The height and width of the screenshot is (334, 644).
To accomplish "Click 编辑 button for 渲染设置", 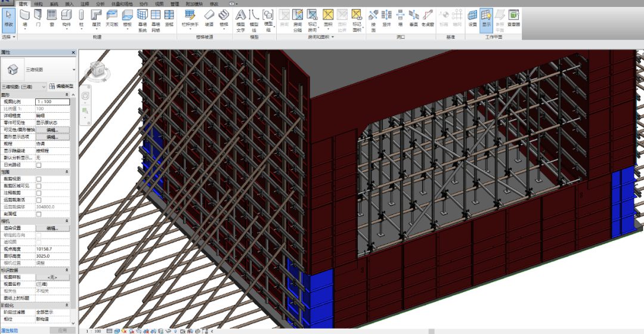I will pos(52,228).
